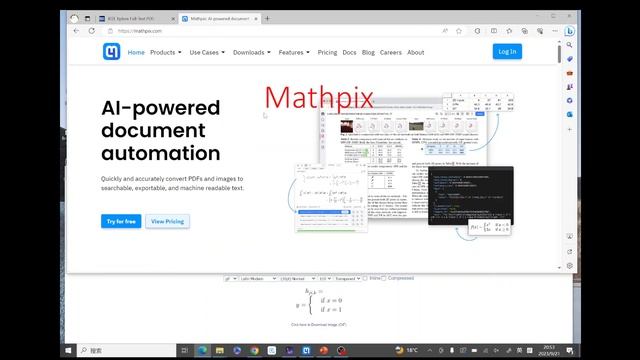Expand the Features dropdown menu

click(294, 52)
